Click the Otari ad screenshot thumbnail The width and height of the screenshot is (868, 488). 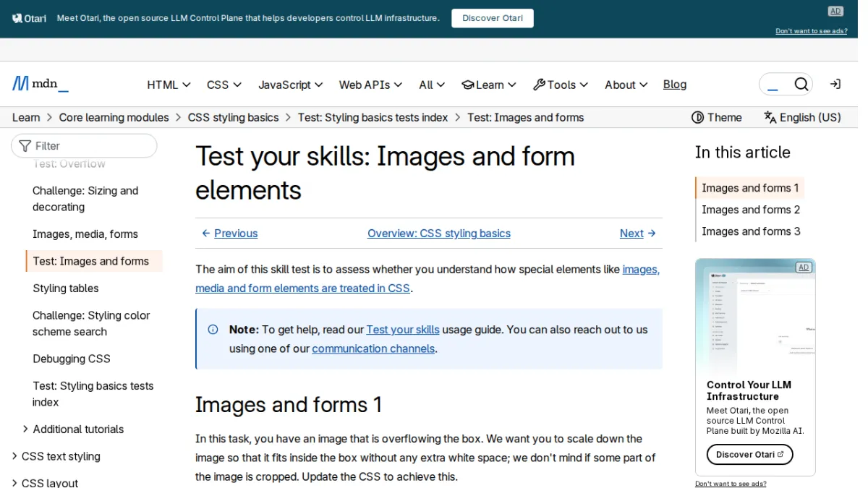[755, 316]
